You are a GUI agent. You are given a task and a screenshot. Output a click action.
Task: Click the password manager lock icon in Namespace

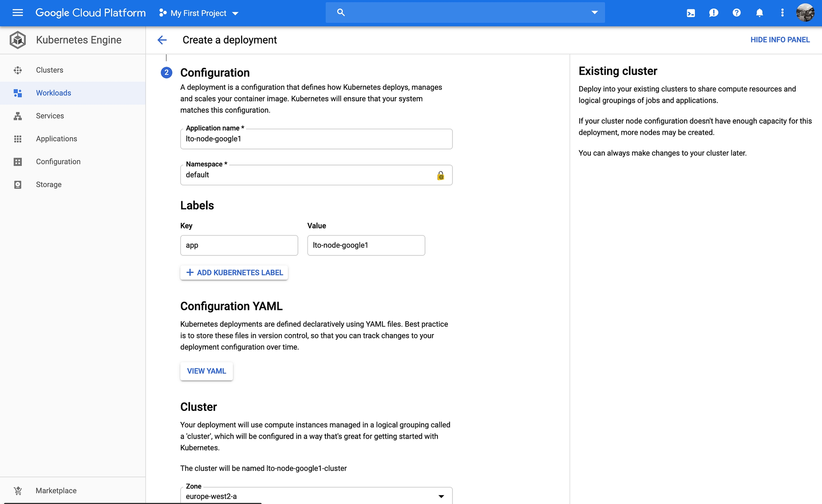pos(441,175)
